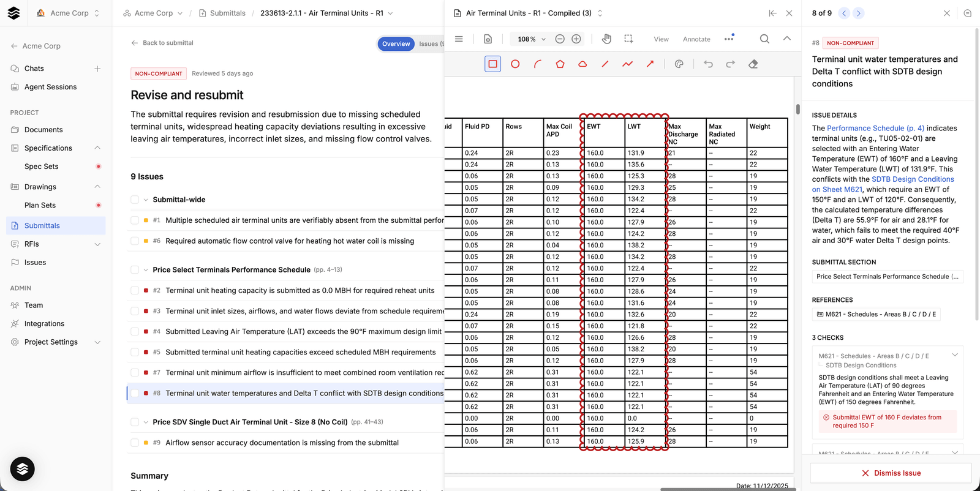
Task: Collapse the Drawings section
Action: click(x=97, y=187)
